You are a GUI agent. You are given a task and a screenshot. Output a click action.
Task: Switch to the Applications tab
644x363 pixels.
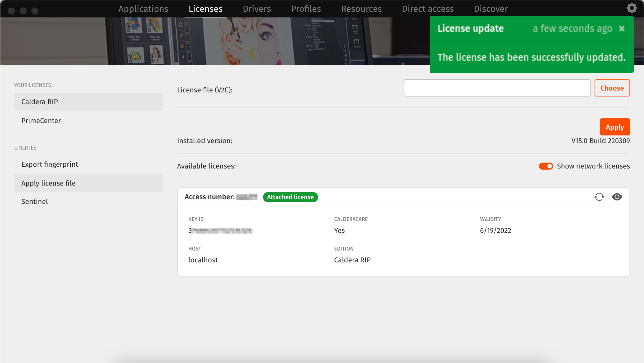tap(144, 9)
